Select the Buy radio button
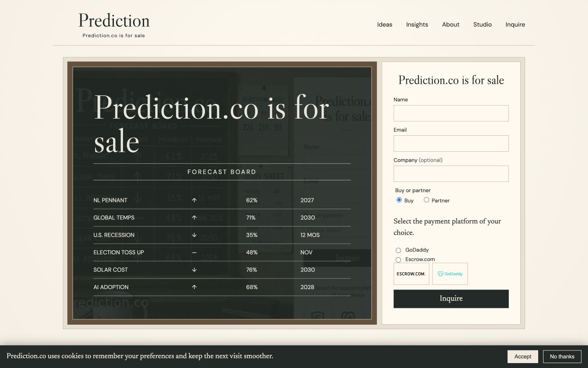Viewport: 588px width, 368px height. (x=399, y=200)
